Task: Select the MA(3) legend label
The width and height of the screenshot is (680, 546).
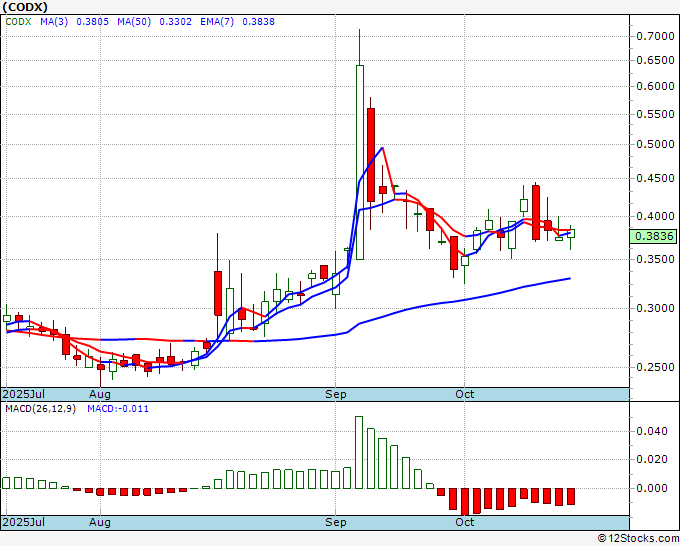Action: [x=54, y=22]
